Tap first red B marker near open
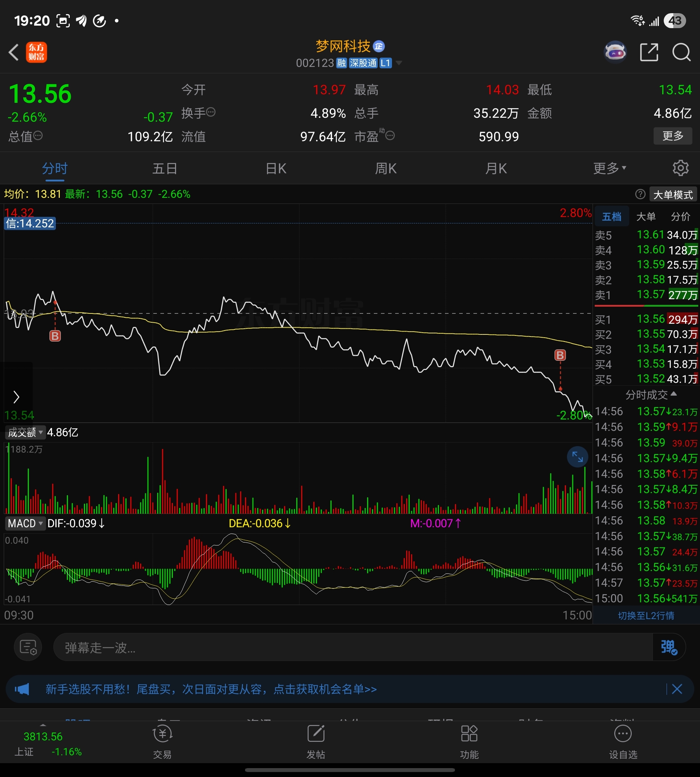This screenshot has width=700, height=777. click(55, 336)
